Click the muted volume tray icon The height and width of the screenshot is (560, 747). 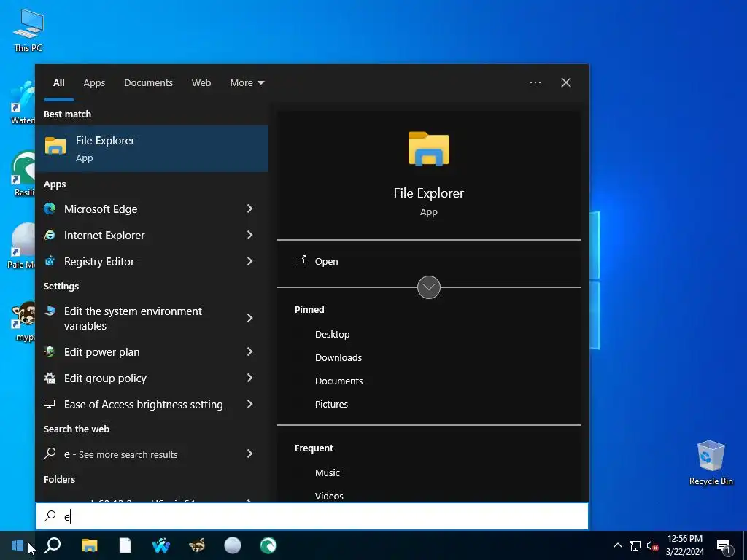coord(653,545)
